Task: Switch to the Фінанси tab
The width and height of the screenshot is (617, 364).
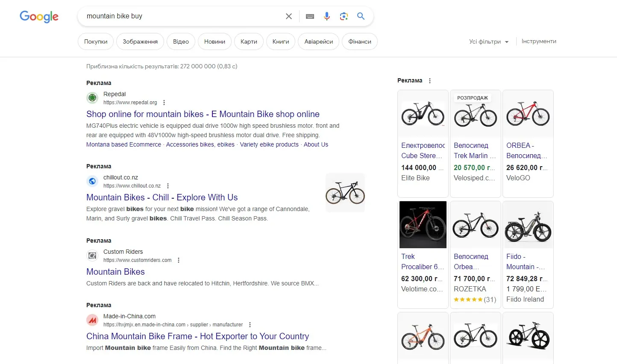Action: point(360,41)
